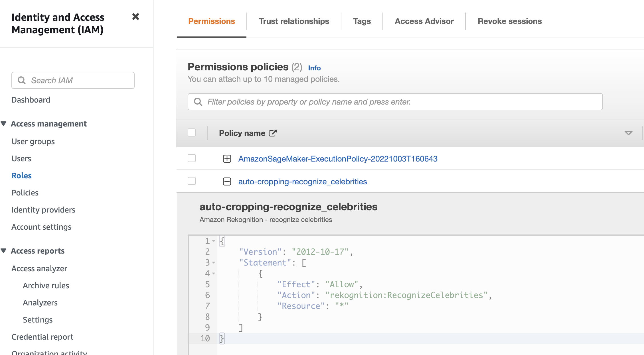Open the auto-cropping-recognize_celebrities policy link
Image resolution: width=644 pixels, height=355 pixels.
[x=303, y=181]
